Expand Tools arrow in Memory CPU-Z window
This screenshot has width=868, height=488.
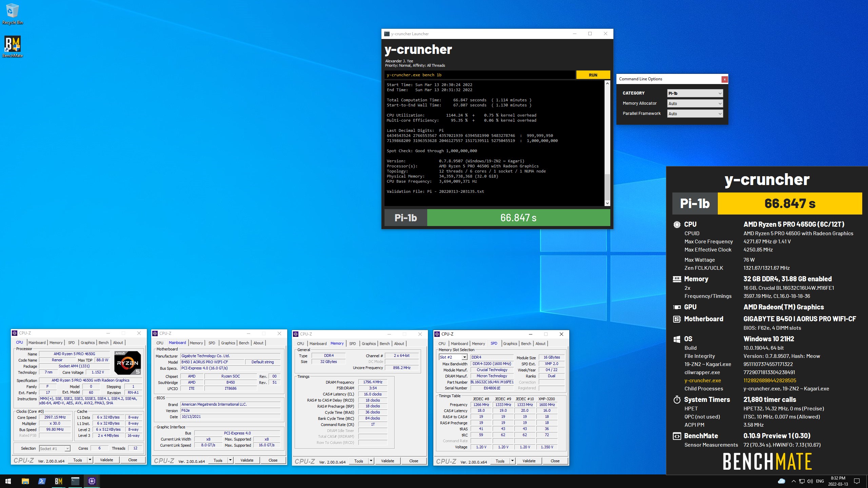click(371, 461)
